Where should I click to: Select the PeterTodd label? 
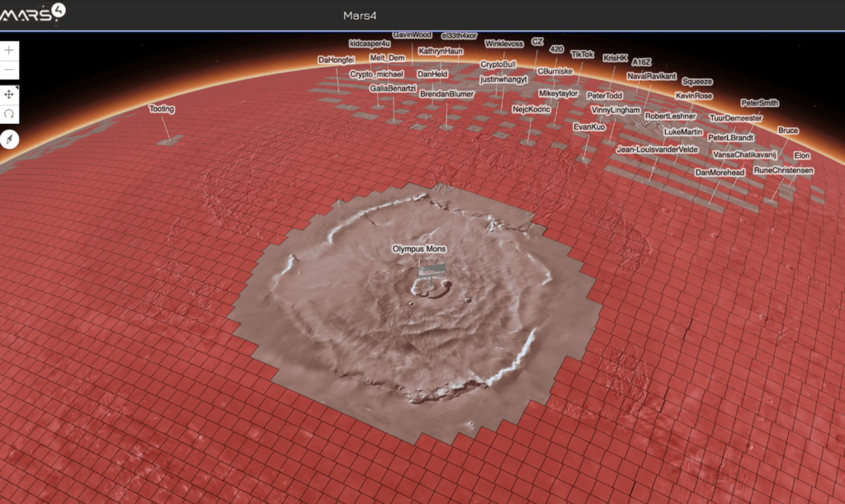pos(604,96)
